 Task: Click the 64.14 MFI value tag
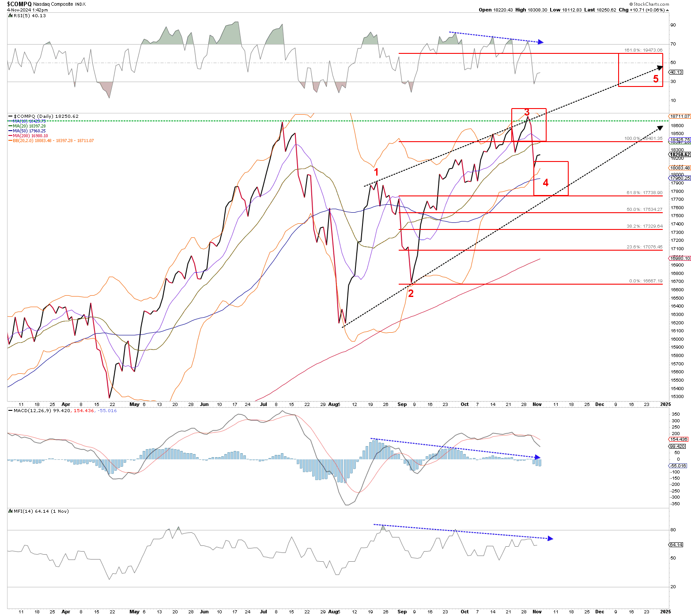click(x=676, y=545)
